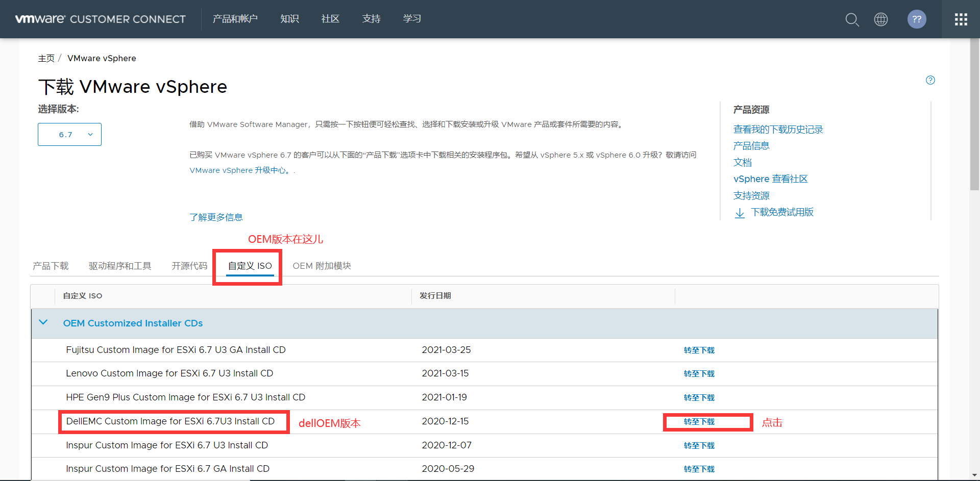The height and width of the screenshot is (481, 980).
Task: Click the VMware Customer Connect logo
Action: pyautogui.click(x=100, y=19)
